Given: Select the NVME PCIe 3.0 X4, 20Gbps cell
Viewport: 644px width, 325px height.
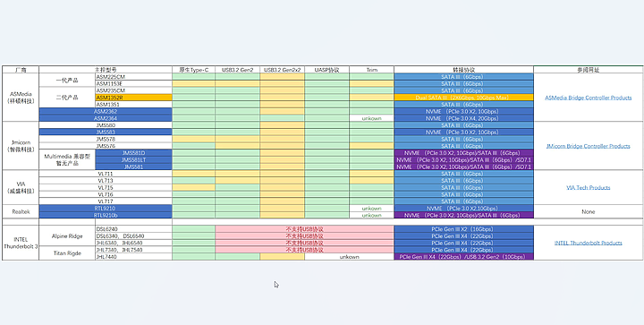Looking at the screenshot, I should click(x=463, y=118).
